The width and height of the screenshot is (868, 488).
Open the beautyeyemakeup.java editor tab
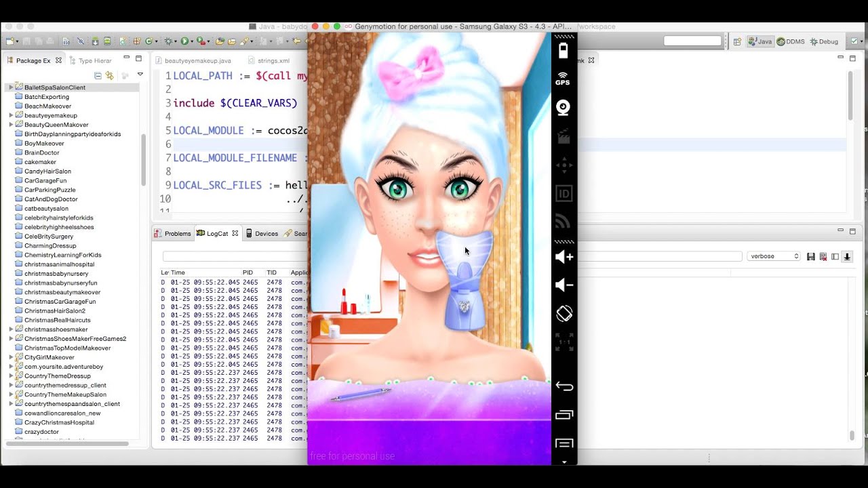point(193,60)
